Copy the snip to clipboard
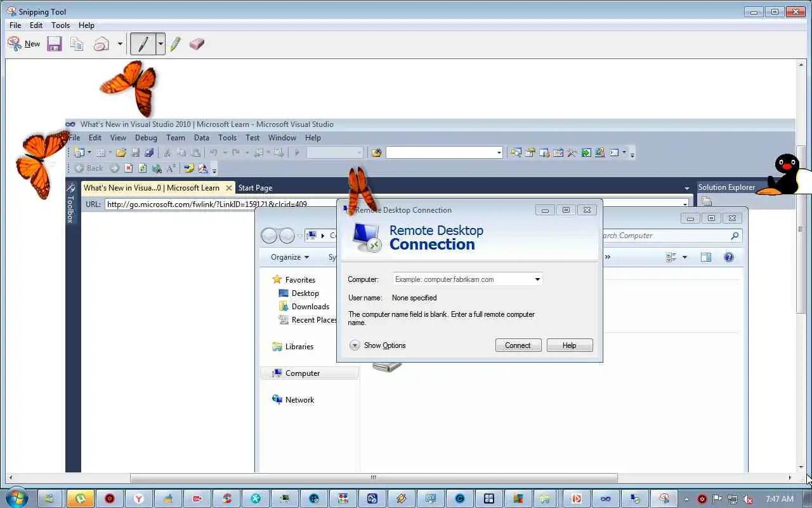This screenshot has height=508, width=812. tap(77, 44)
